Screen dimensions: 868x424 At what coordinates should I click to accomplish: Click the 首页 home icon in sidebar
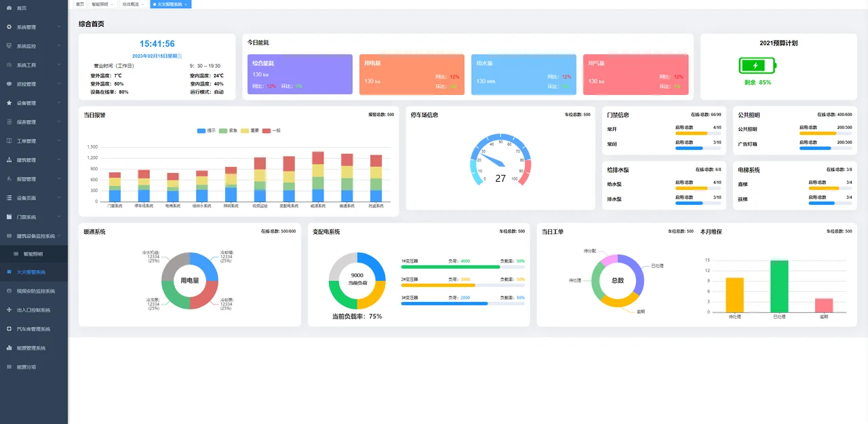[x=9, y=8]
